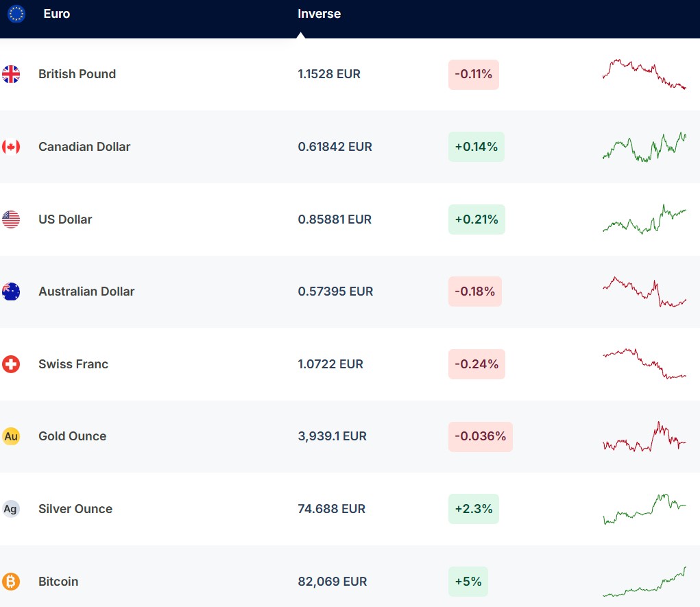Click the Australian Dollar 0.57395 EUR rate
This screenshot has width=700, height=607.
click(x=335, y=291)
